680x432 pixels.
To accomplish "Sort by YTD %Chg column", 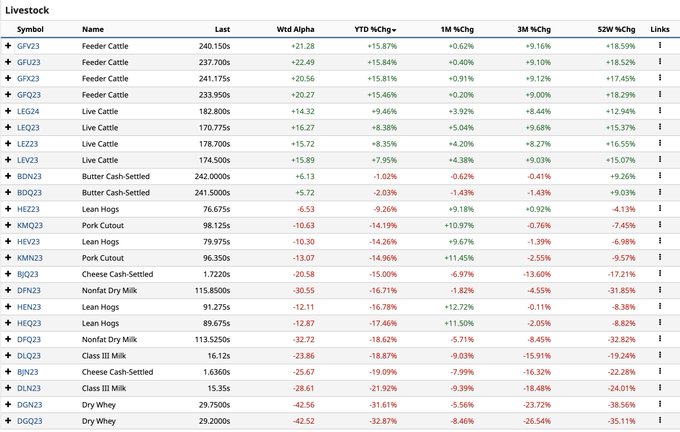I will (x=376, y=30).
